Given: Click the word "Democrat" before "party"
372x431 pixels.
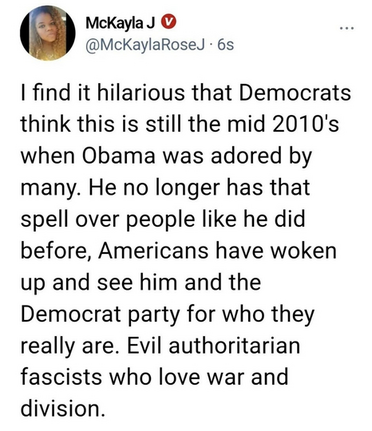Looking at the screenshot, I should (x=71, y=314).
